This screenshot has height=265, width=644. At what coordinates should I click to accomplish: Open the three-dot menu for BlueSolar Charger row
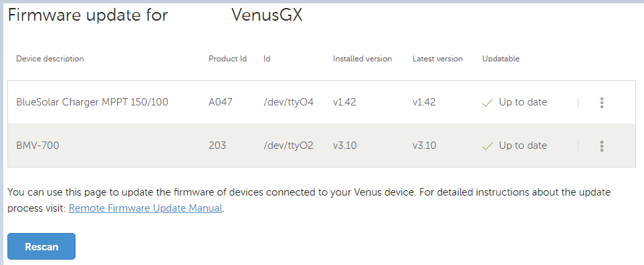point(602,103)
